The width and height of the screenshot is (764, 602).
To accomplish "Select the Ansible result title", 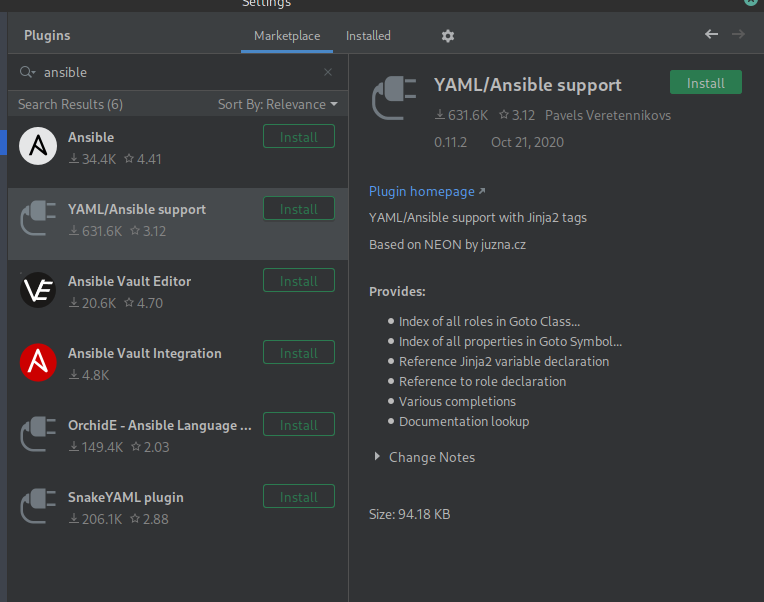I will 91,137.
